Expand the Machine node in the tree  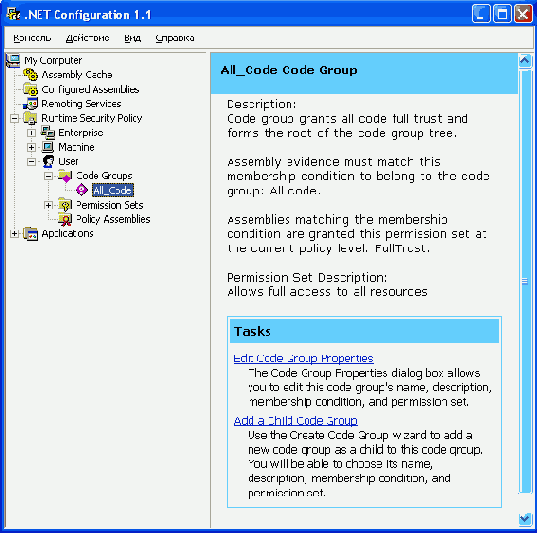(32, 147)
